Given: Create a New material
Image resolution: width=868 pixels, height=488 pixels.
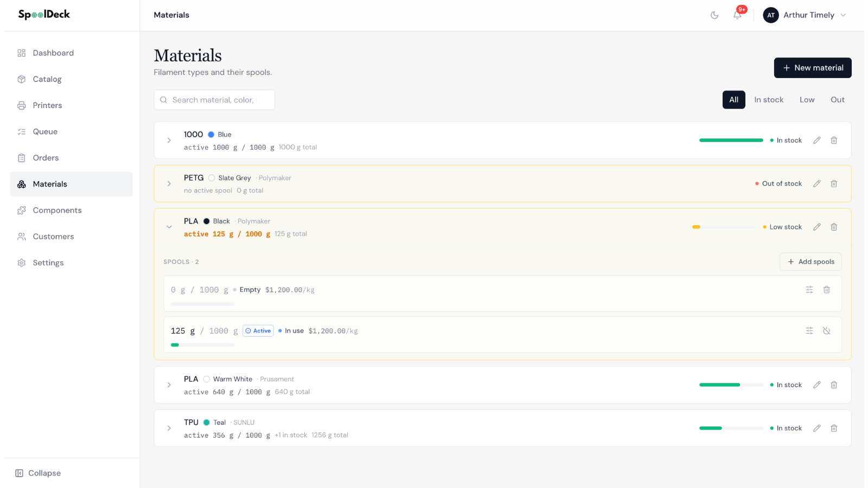Looking at the screenshot, I should tap(813, 68).
